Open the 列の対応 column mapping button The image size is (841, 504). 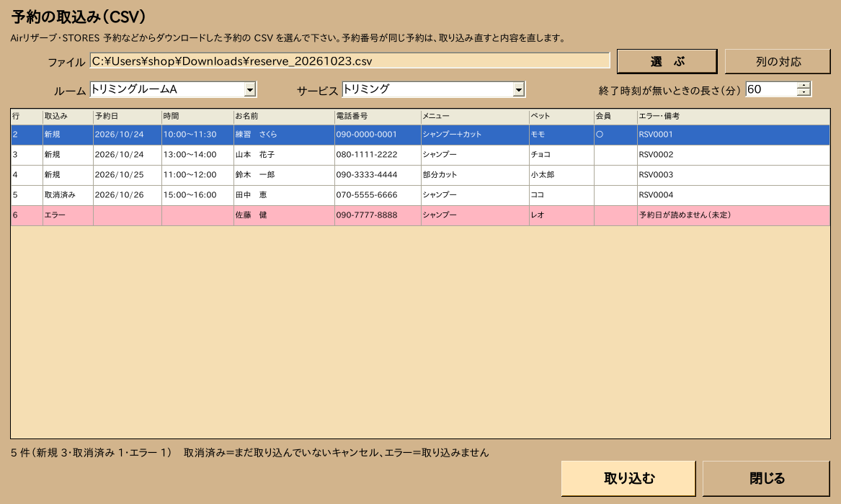tap(778, 62)
